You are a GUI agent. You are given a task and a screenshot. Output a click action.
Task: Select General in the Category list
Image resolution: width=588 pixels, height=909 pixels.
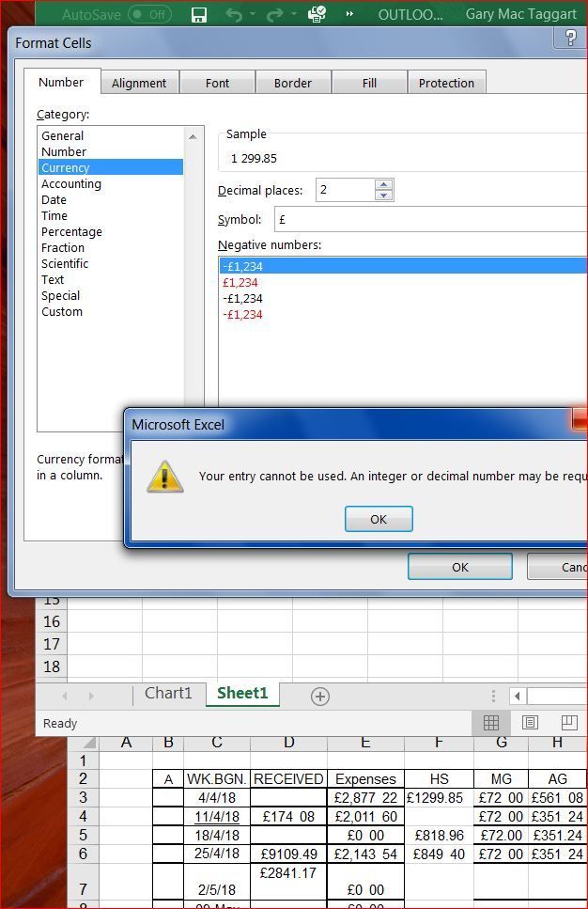point(111,135)
